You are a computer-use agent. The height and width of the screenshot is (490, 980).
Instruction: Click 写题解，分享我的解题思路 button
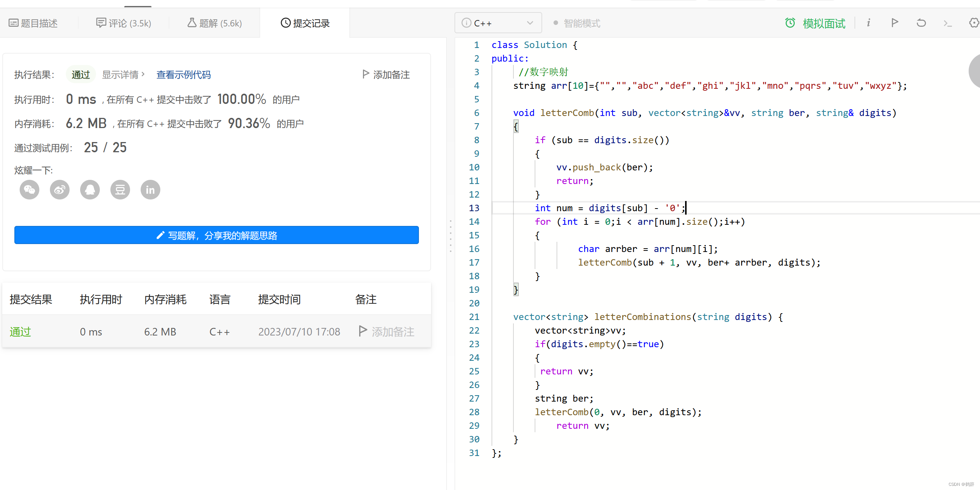(x=217, y=235)
